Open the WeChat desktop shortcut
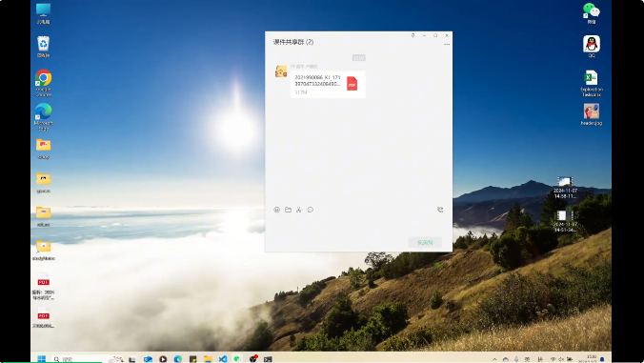Screen dimensions: 644x363 coord(592,13)
